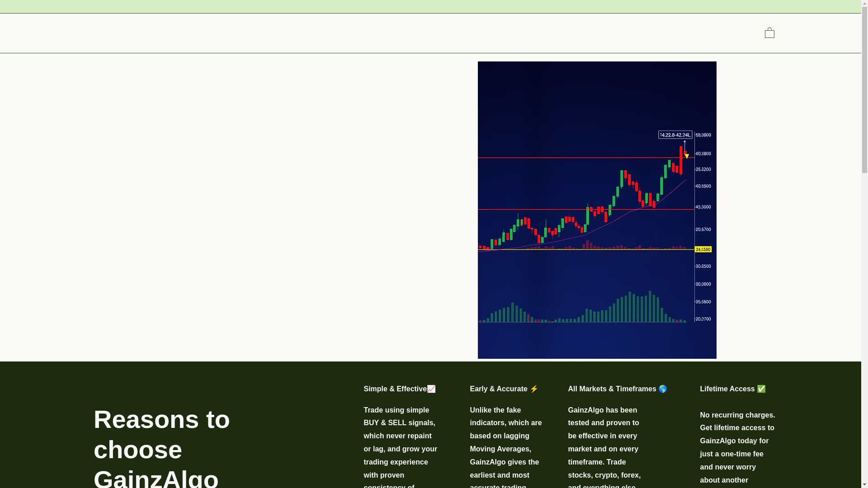Click paragraph starting 'Unlike the fake indicators'
868x488 pixels.
(x=506, y=447)
